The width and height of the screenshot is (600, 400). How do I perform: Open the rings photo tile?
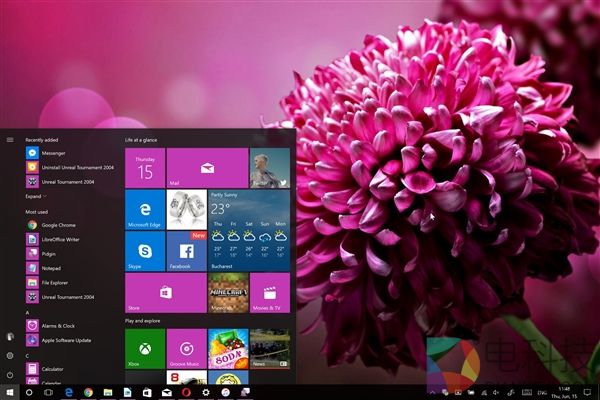187,210
